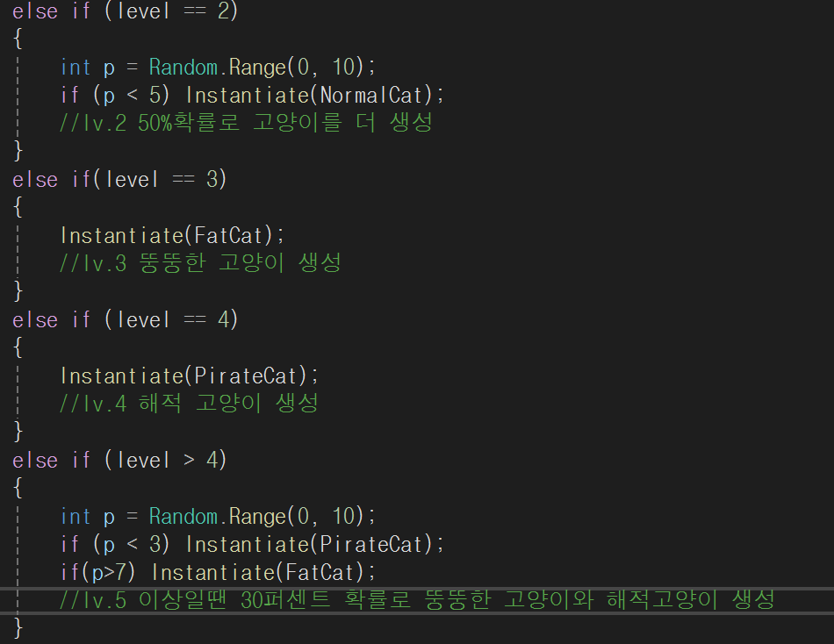Click closing brace after the lv.4 comment
The image size is (834, 644).
coord(18,432)
